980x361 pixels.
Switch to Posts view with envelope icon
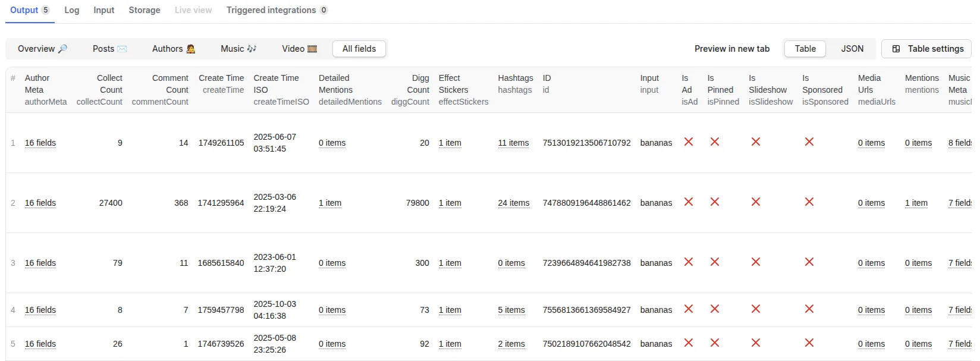pos(109,49)
